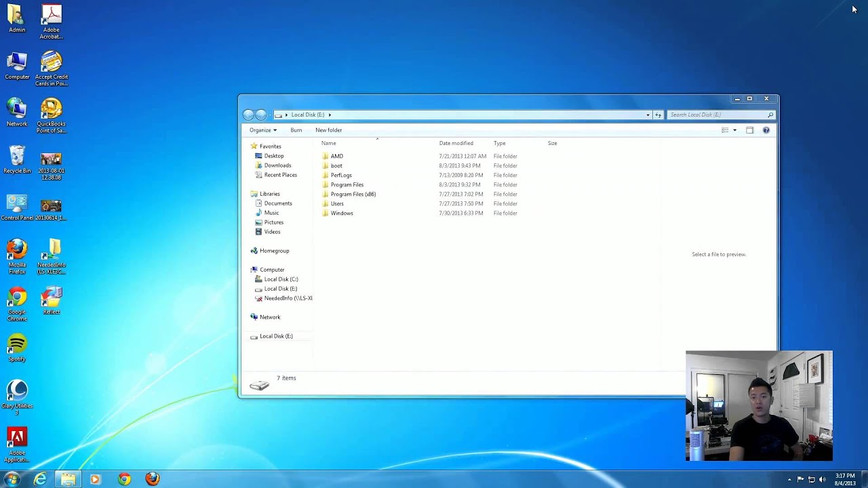Select the Network desktop icon
The height and width of the screenshot is (488, 868).
17,113
